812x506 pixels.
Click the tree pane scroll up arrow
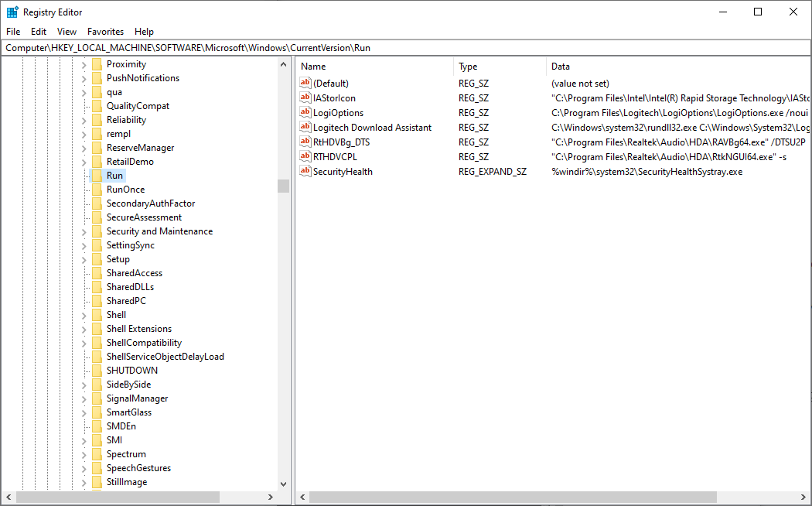point(283,65)
